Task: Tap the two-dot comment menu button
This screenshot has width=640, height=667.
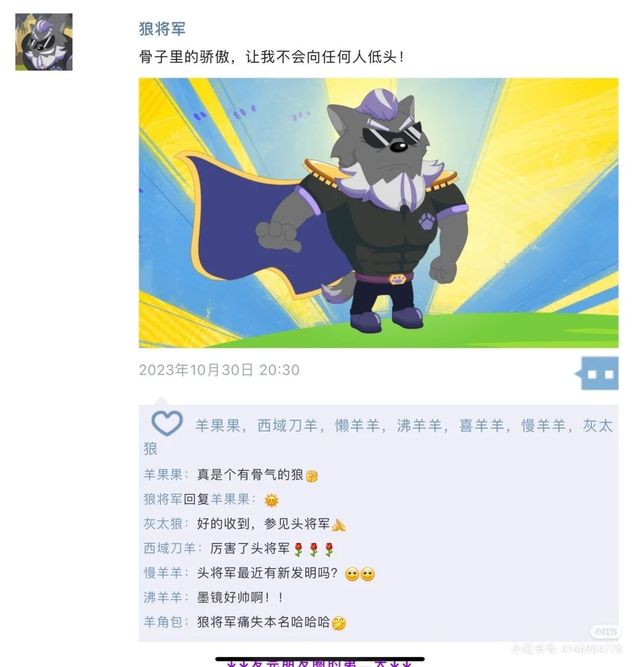Action: pos(600,374)
